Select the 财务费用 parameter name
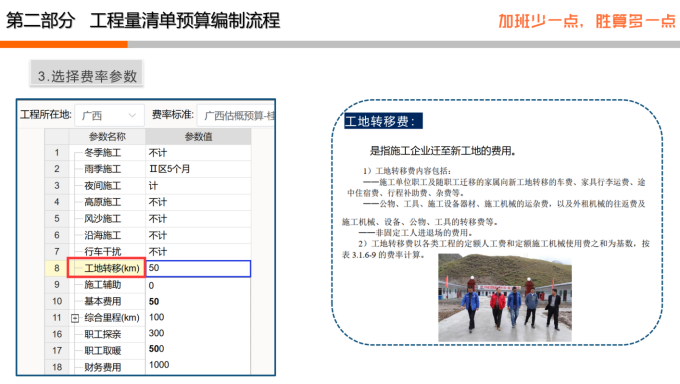680x384 pixels. coord(103,367)
